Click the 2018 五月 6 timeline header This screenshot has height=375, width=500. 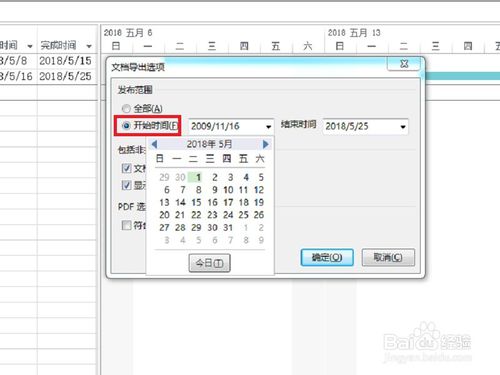click(128, 33)
